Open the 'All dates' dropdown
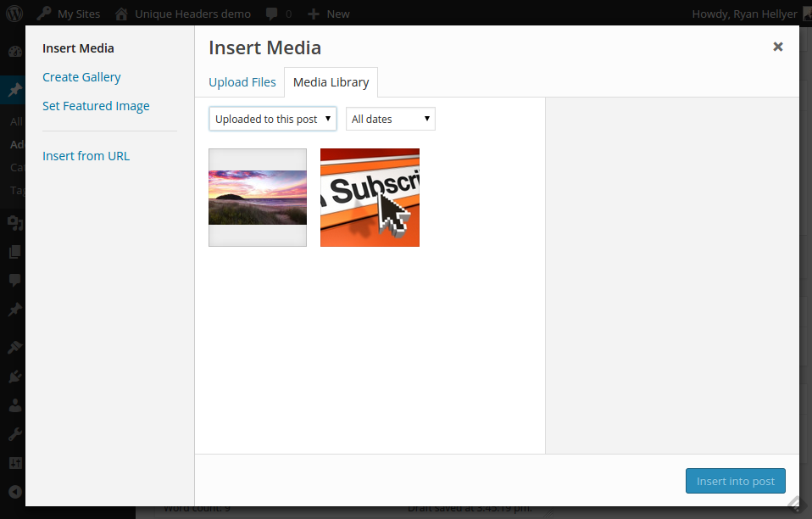Viewport: 812px width, 519px height. 390,119
